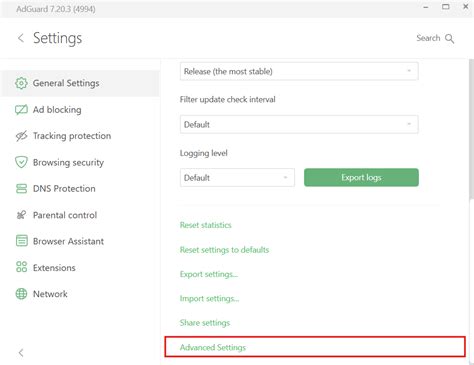
Task: Click the Search text label
Action: point(428,38)
